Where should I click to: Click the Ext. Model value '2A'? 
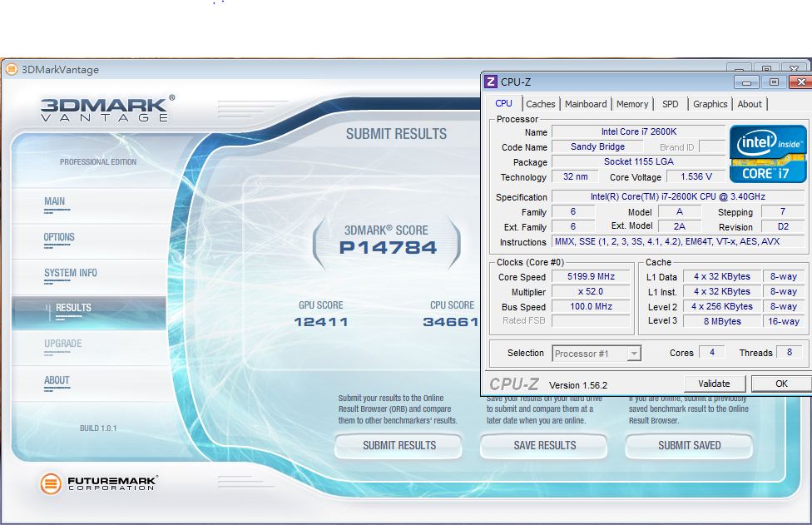click(680, 226)
